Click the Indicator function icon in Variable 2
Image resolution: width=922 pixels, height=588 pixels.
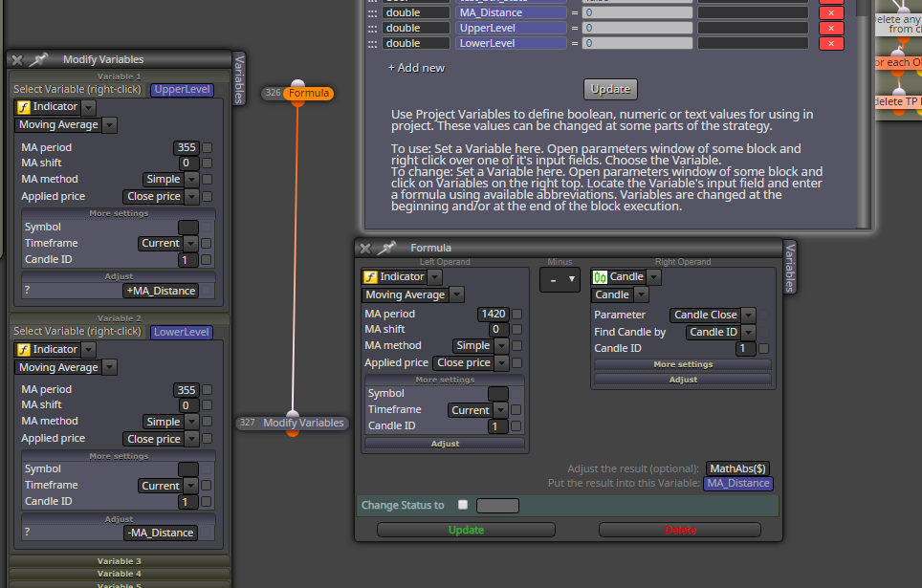click(24, 350)
